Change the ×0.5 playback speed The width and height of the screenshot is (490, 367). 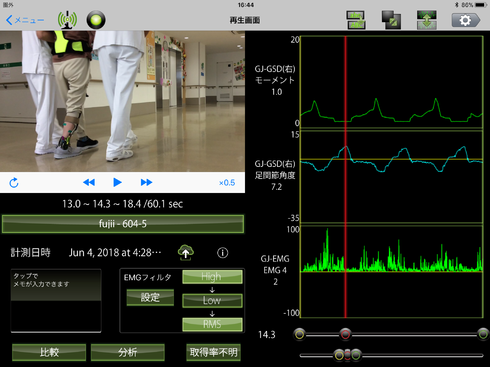tap(227, 183)
